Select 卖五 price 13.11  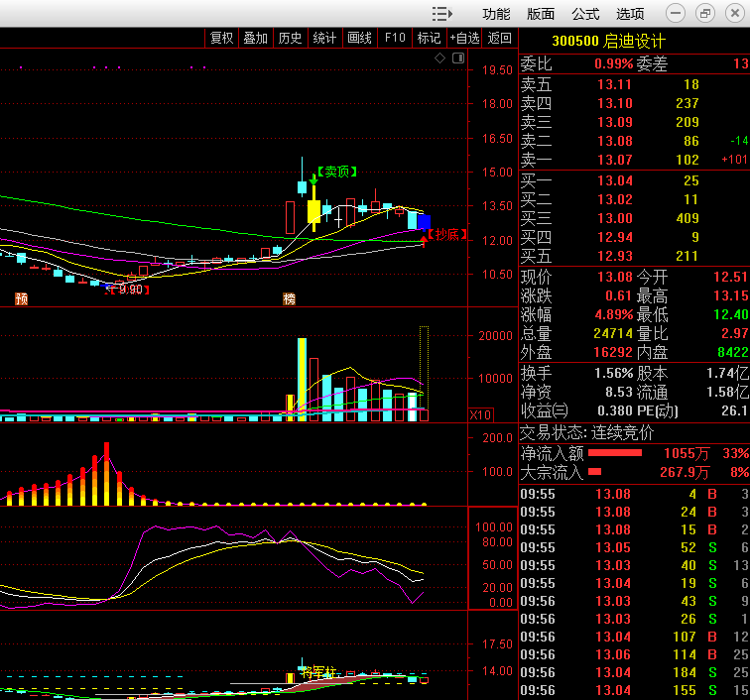615,84
